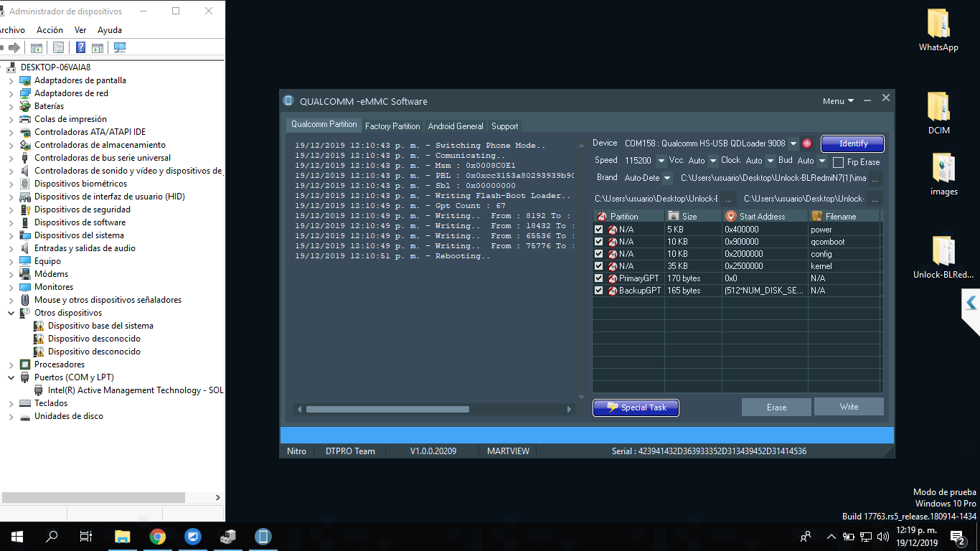Click the Special Task button
This screenshot has height=551, width=980.
point(636,408)
